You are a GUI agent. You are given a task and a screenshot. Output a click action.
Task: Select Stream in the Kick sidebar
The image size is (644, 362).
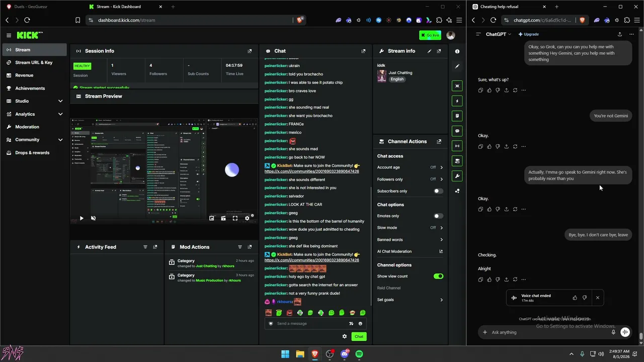34,50
